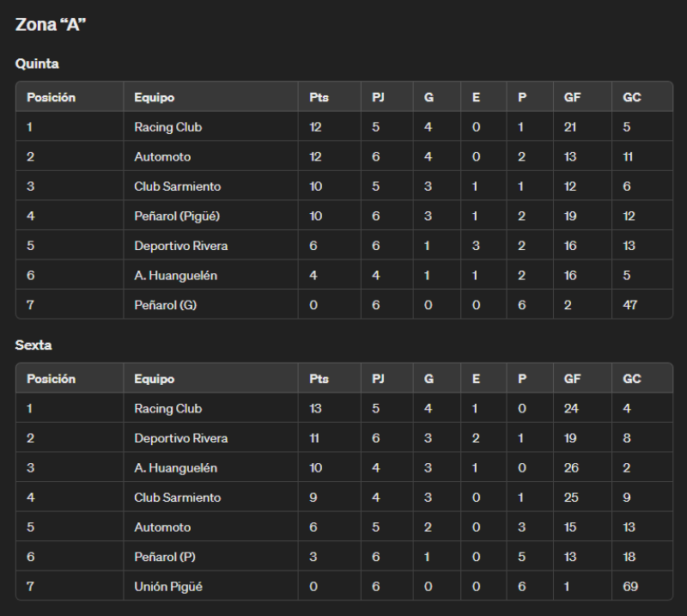The width and height of the screenshot is (687, 616).
Task: Click the PJ column header in Sexta table
Action: [378, 379]
